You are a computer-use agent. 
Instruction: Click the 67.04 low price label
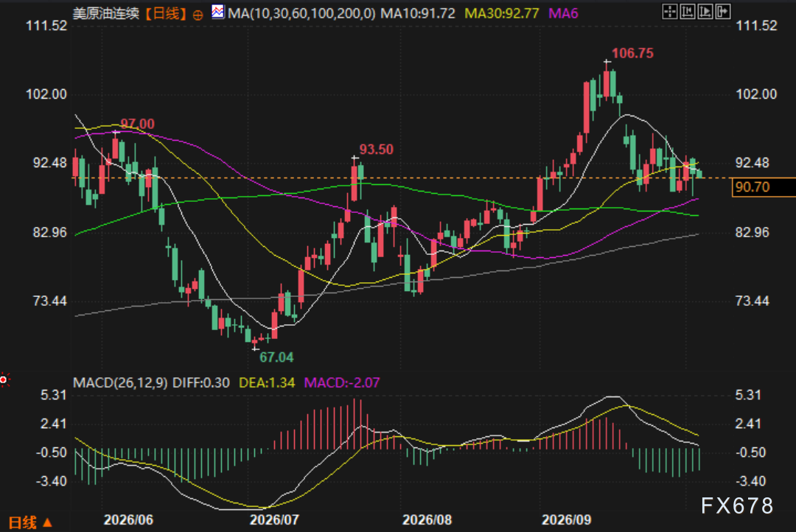[x=276, y=357]
